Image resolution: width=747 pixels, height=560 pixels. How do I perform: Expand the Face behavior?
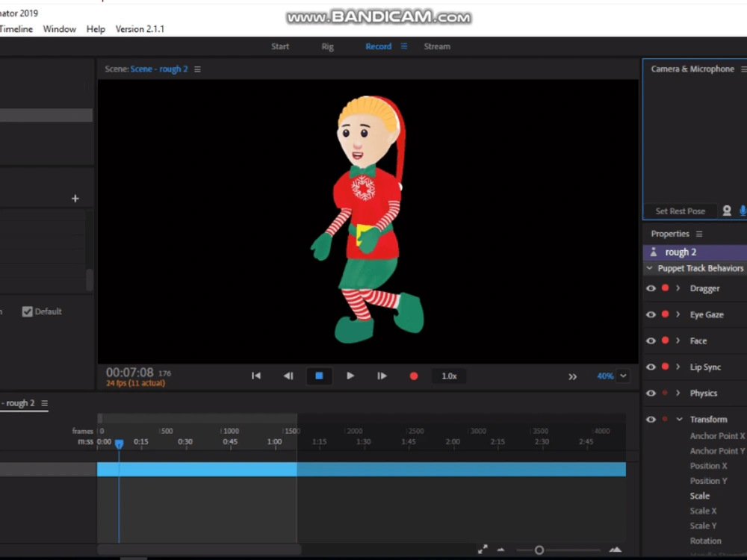(x=678, y=340)
